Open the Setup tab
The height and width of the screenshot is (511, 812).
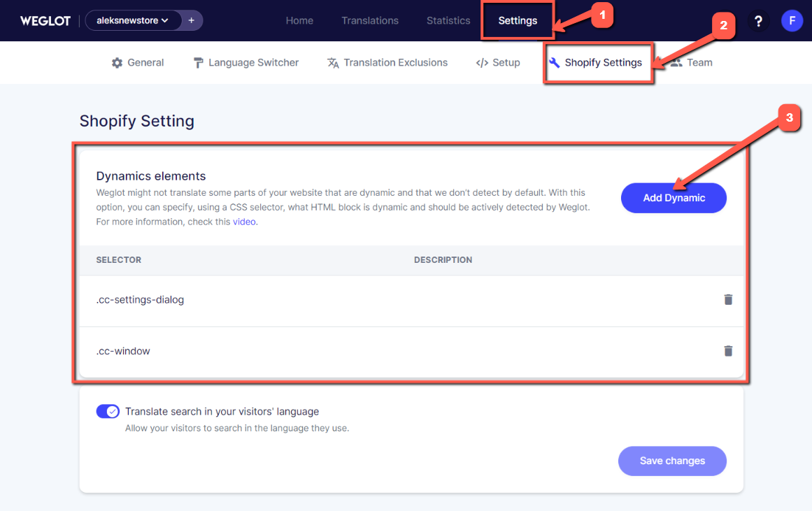click(x=498, y=63)
